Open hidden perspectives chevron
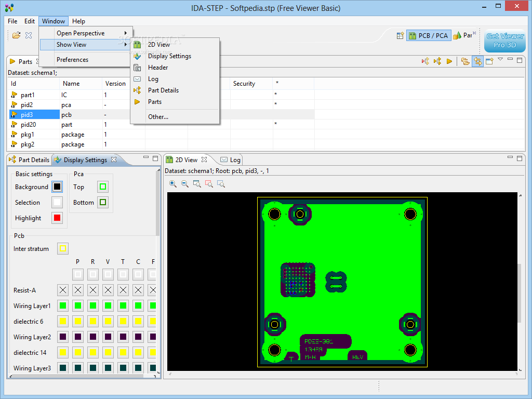532x399 pixels. [474, 33]
